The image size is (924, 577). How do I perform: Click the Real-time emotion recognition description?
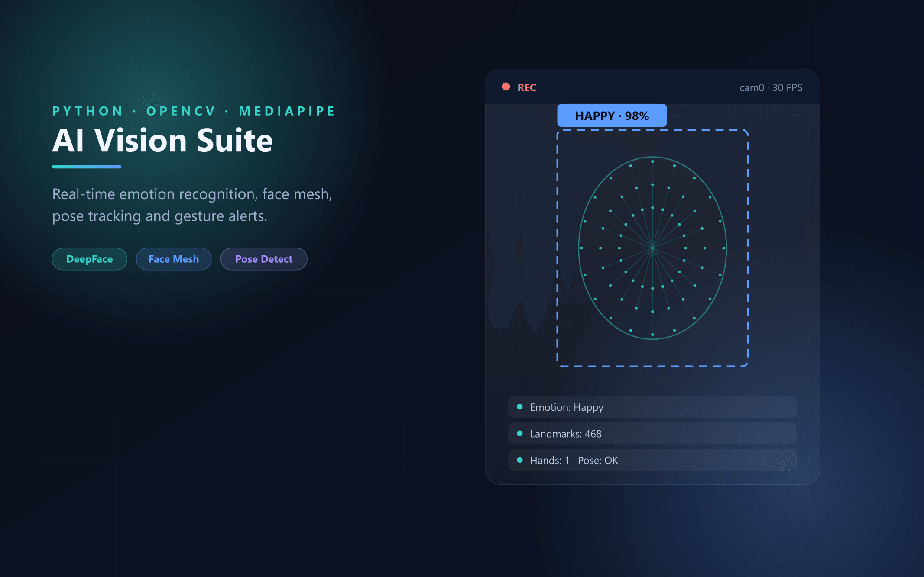pyautogui.click(x=192, y=205)
